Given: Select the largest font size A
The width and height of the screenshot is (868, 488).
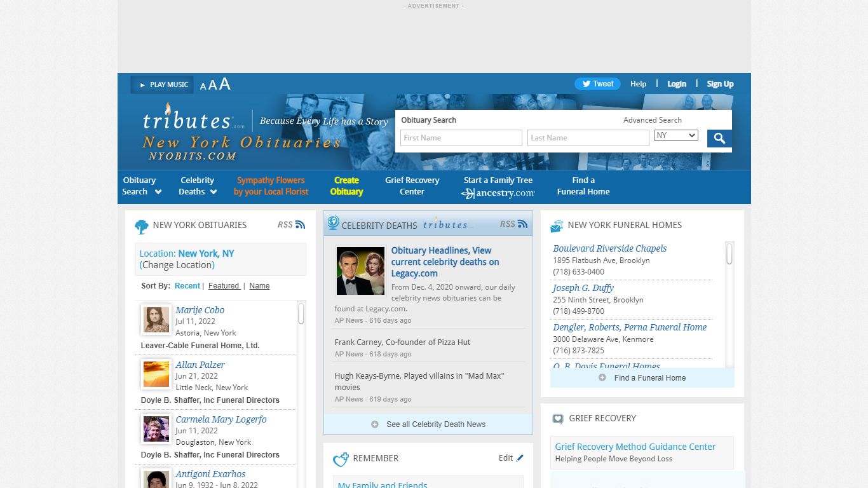Looking at the screenshot, I should pyautogui.click(x=224, y=84).
